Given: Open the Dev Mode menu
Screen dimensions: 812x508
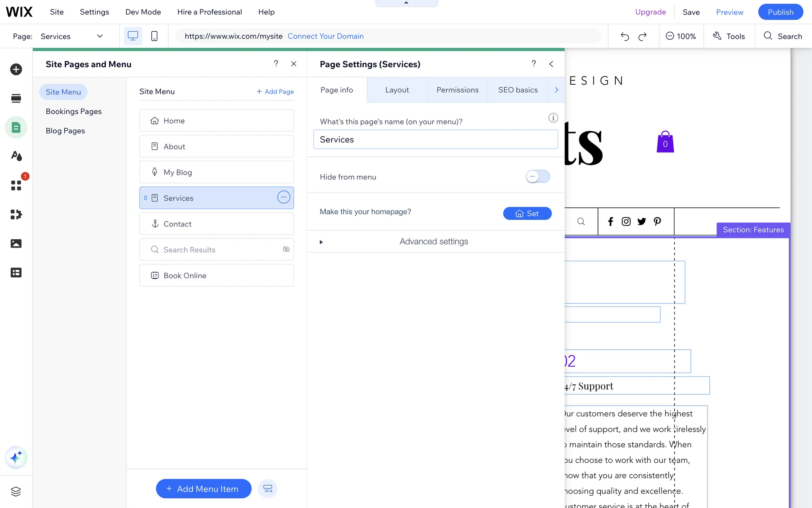Looking at the screenshot, I should point(143,12).
